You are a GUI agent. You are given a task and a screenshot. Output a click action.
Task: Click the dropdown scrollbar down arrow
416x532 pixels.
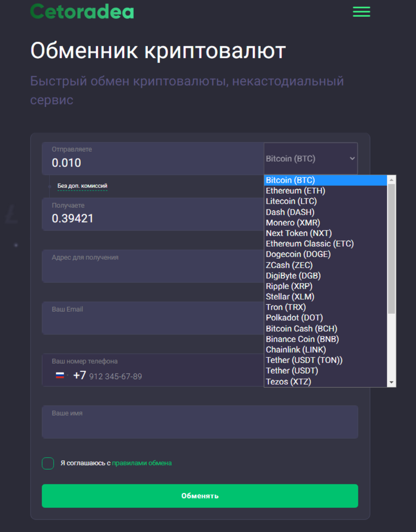click(390, 382)
